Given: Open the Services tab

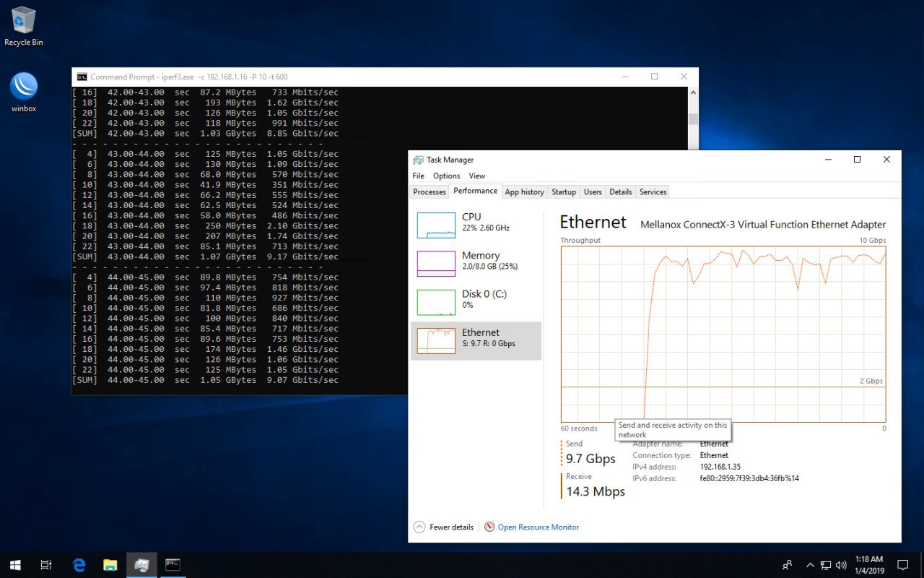Looking at the screenshot, I should point(653,191).
